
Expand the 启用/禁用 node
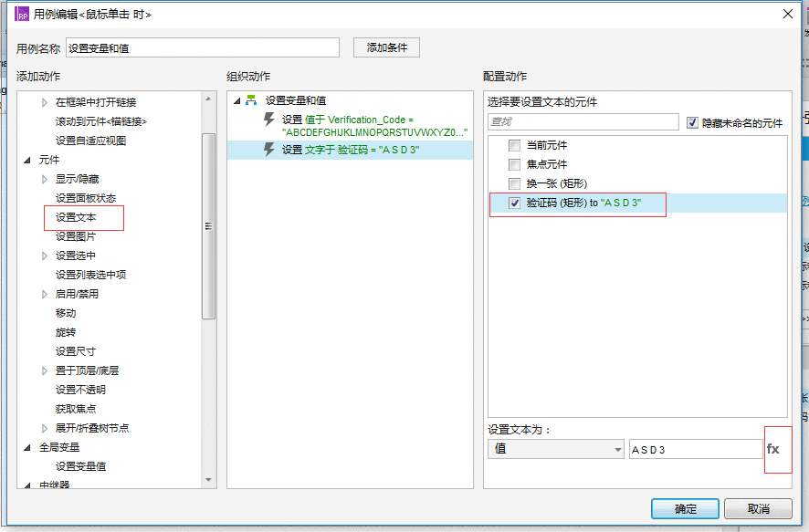(45, 295)
